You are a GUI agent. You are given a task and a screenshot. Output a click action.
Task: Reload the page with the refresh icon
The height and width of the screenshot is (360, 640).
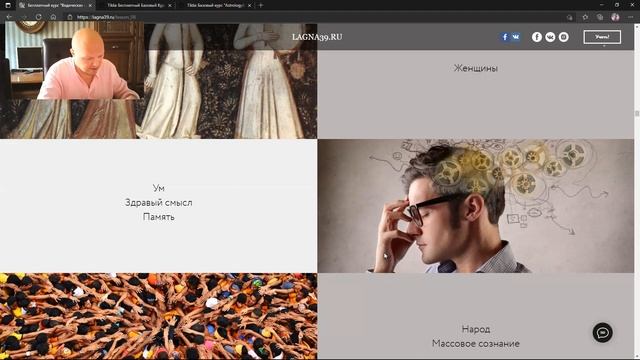[x=38, y=17]
